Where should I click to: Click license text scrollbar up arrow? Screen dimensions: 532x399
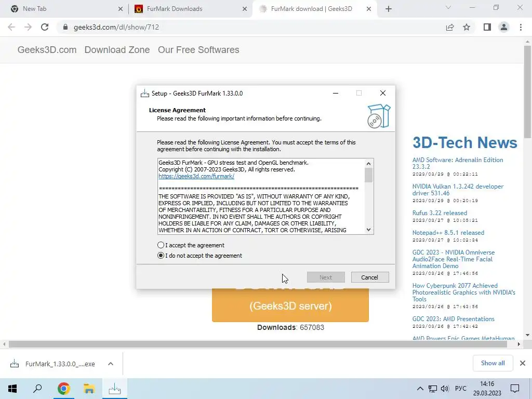[x=369, y=164]
